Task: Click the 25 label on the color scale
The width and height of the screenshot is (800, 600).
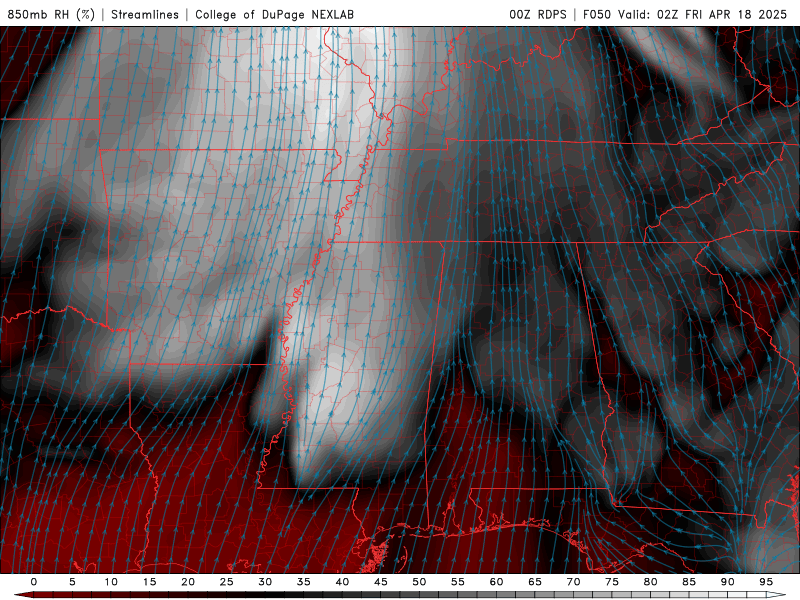Action: tap(227, 582)
